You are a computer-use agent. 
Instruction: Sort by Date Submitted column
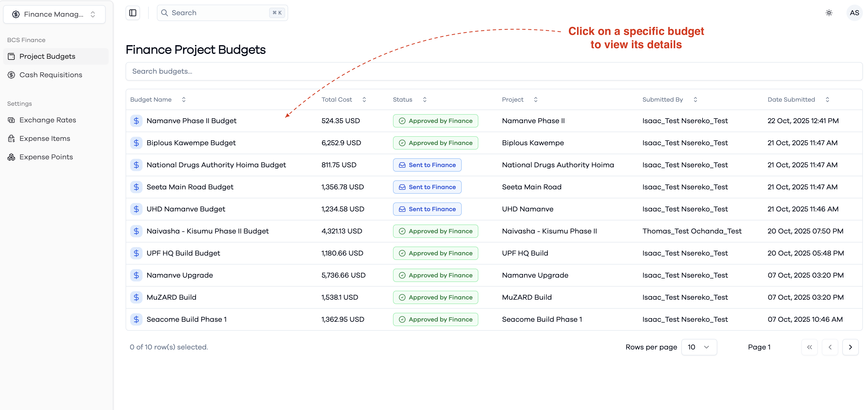click(x=798, y=100)
